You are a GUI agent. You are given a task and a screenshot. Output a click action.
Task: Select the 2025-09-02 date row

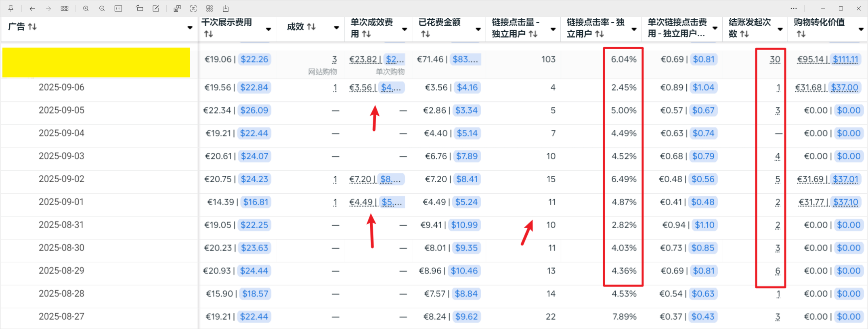pos(61,179)
